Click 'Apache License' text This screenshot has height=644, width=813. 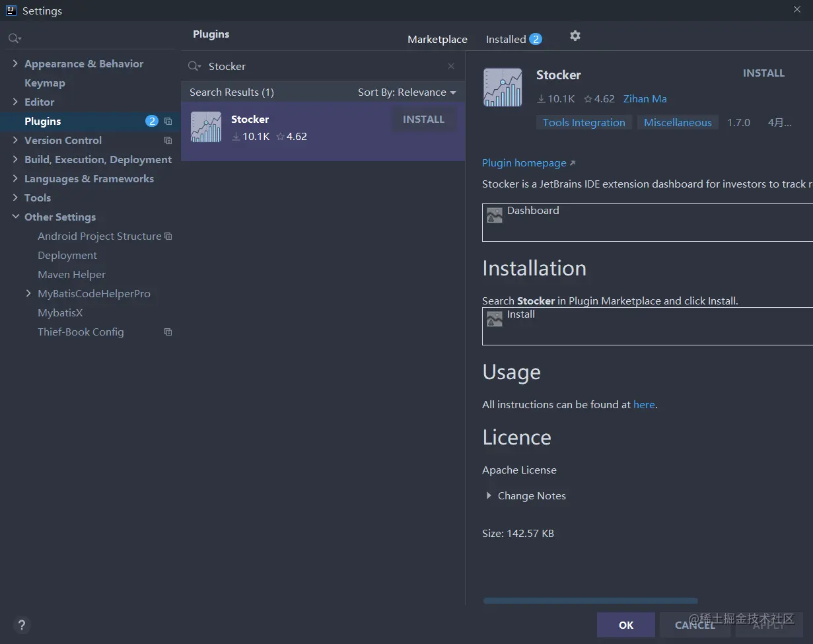520,470
